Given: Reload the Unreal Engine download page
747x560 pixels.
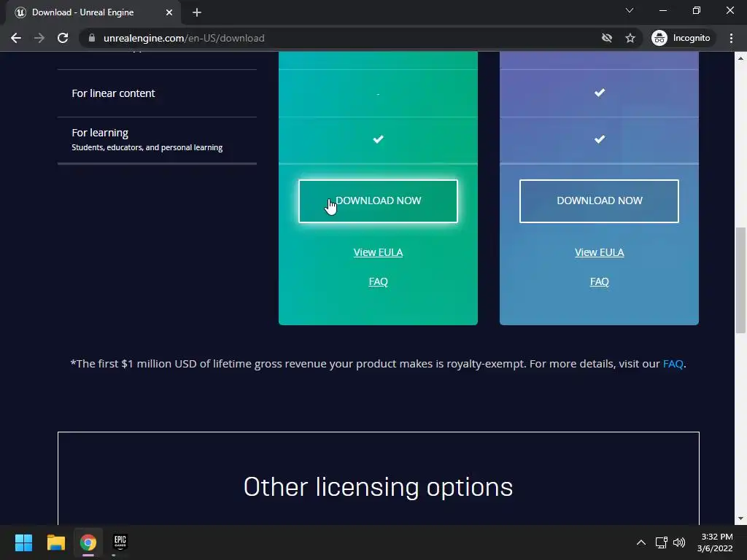Looking at the screenshot, I should tap(63, 38).
